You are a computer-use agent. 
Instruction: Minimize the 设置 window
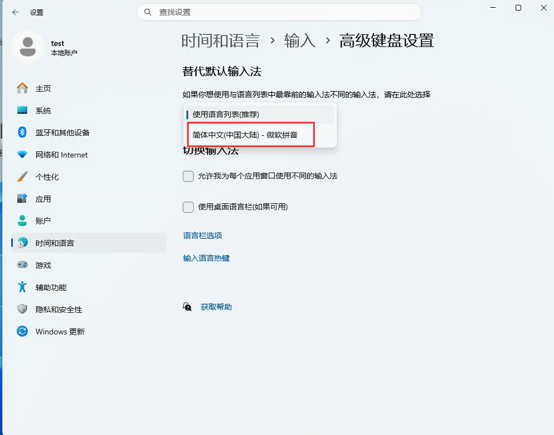coord(493,8)
